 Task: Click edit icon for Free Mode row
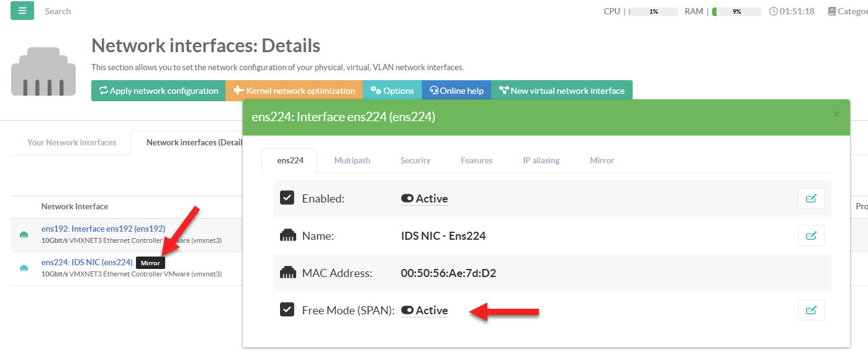(x=811, y=310)
